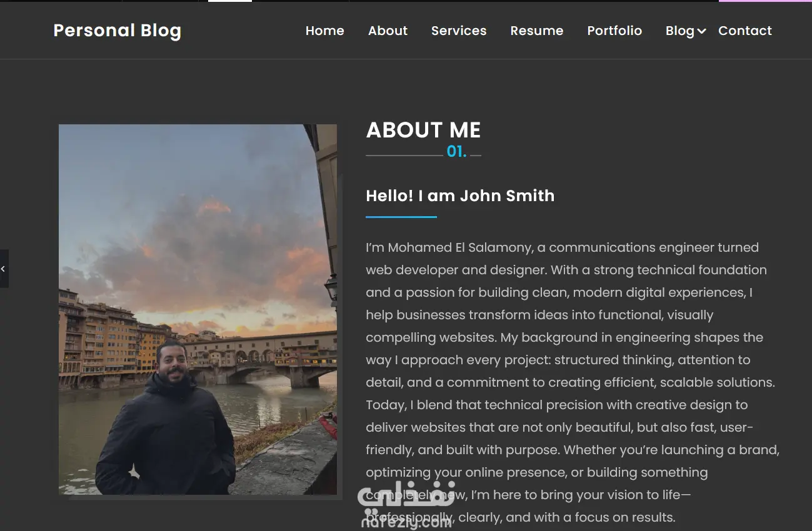Select Services in the navigation bar

click(459, 31)
